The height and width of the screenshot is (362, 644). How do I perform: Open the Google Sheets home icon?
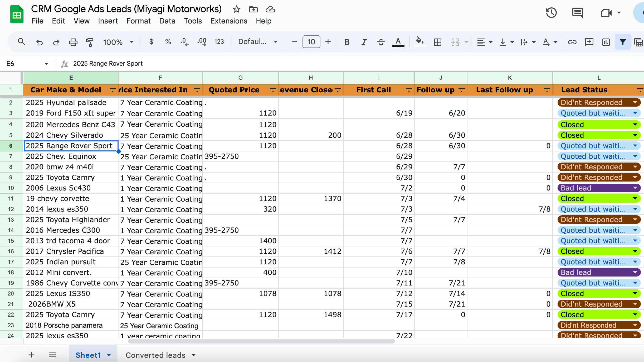pyautogui.click(x=17, y=15)
